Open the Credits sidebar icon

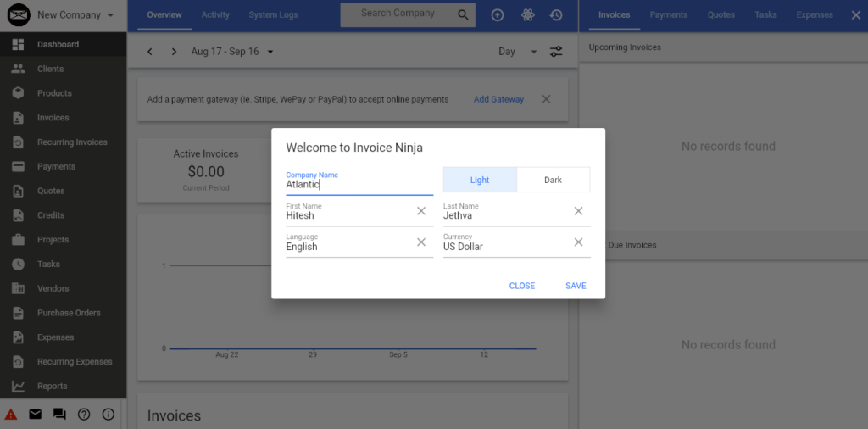click(19, 215)
